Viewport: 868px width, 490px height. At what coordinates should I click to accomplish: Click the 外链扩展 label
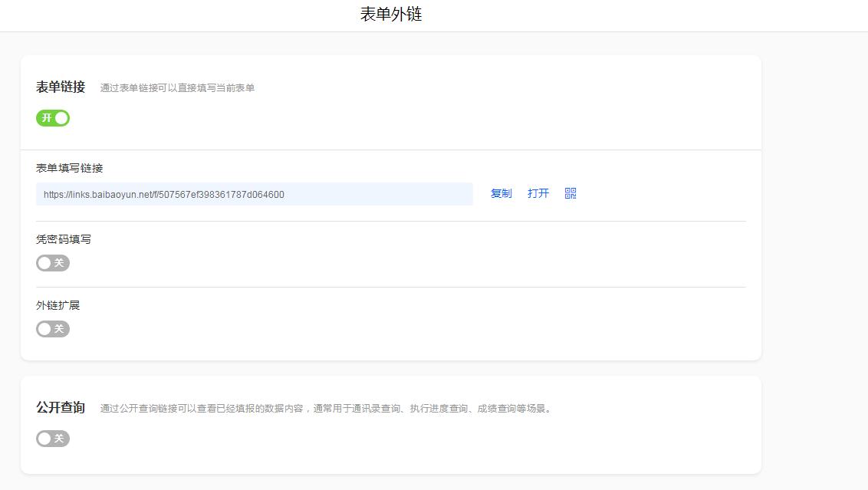pos(58,305)
